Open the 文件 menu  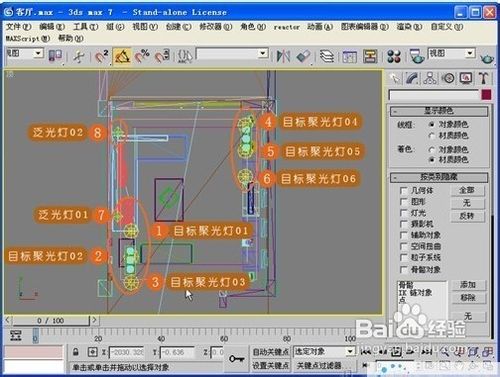[x=18, y=27]
